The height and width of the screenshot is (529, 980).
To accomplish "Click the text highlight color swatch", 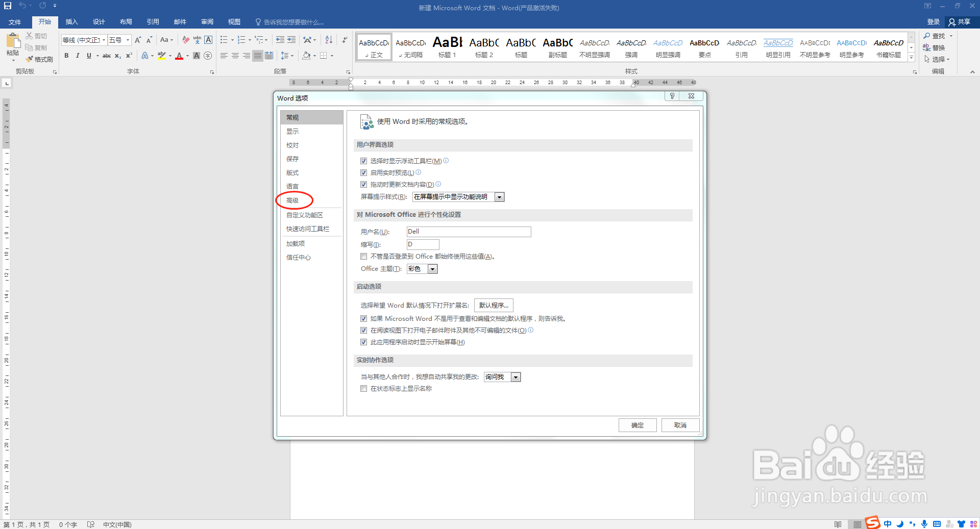I will coord(162,56).
